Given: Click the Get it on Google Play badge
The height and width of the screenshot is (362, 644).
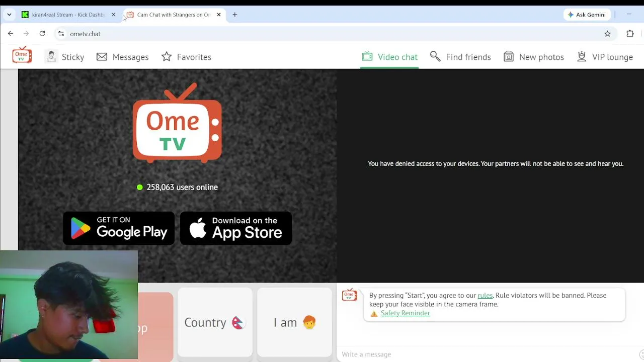Looking at the screenshot, I should 119,228.
